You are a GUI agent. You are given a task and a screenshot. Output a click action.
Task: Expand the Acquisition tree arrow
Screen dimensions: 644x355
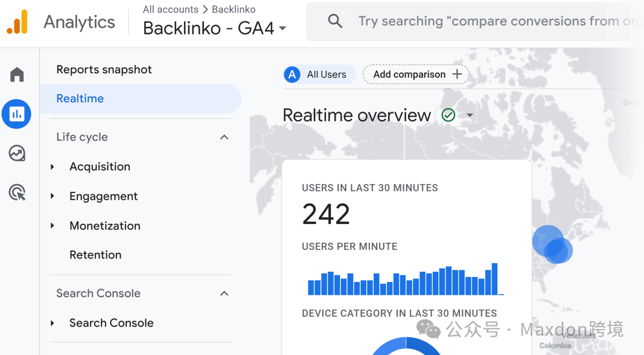point(52,167)
